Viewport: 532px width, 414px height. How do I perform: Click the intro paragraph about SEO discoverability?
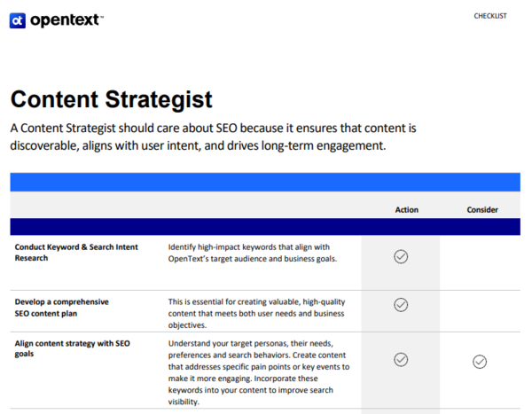click(213, 137)
